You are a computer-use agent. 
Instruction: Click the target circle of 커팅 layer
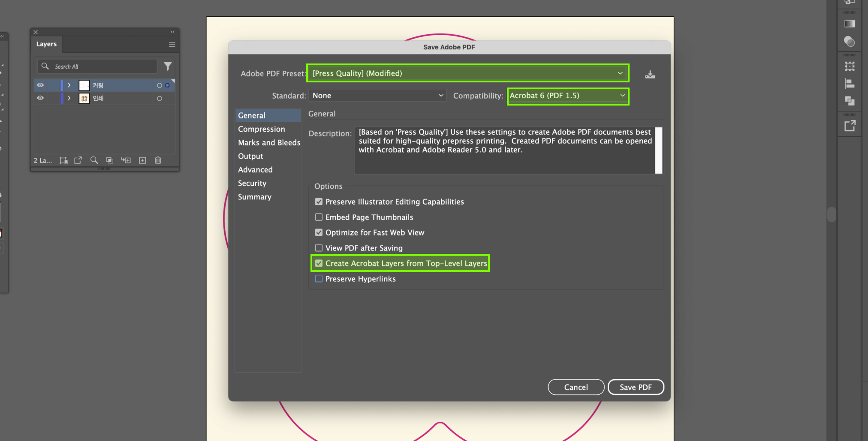tap(160, 85)
